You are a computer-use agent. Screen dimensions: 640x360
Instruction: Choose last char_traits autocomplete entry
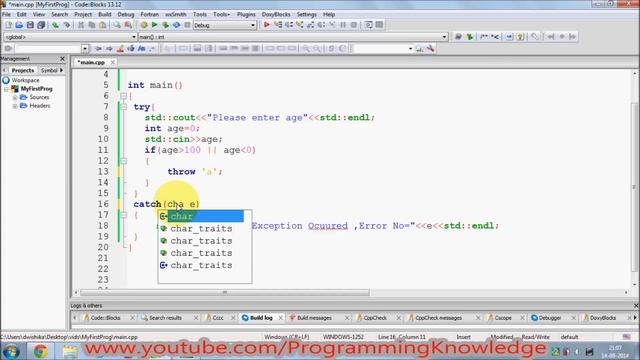(201, 265)
